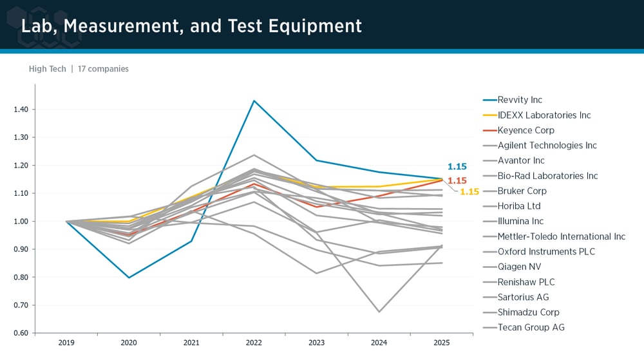
Task: Click the 2020 x-axis label
Action: click(x=129, y=343)
